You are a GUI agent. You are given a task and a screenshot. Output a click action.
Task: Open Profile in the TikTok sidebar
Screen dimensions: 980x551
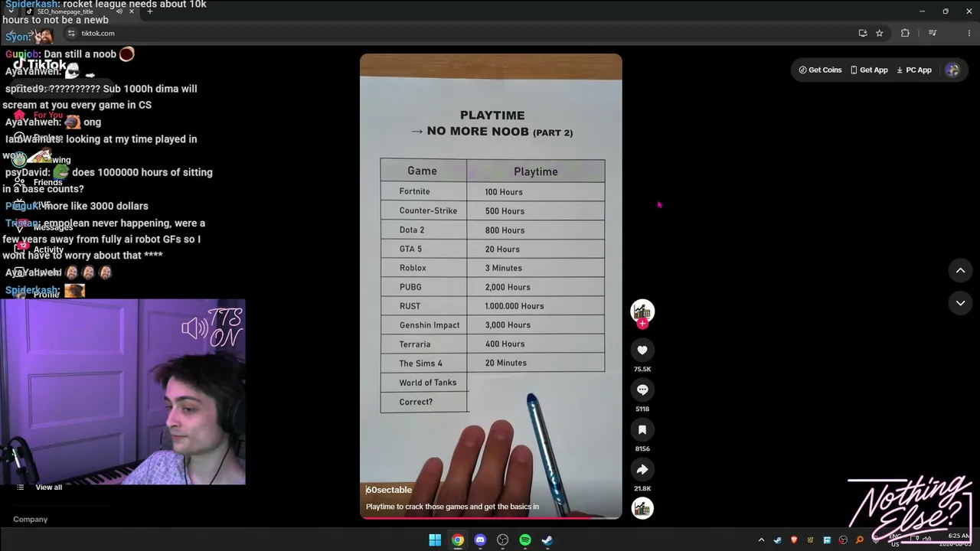(37, 294)
